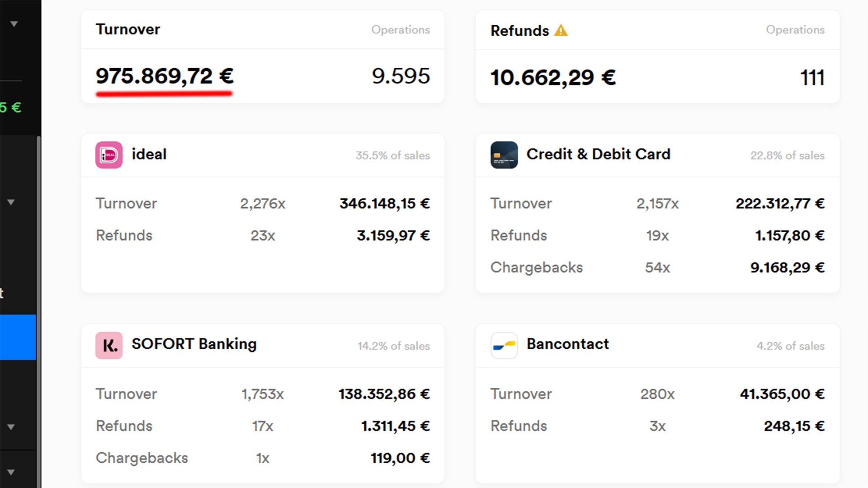Click the Refunds warning triangle icon
868x488 pixels.
tap(561, 31)
